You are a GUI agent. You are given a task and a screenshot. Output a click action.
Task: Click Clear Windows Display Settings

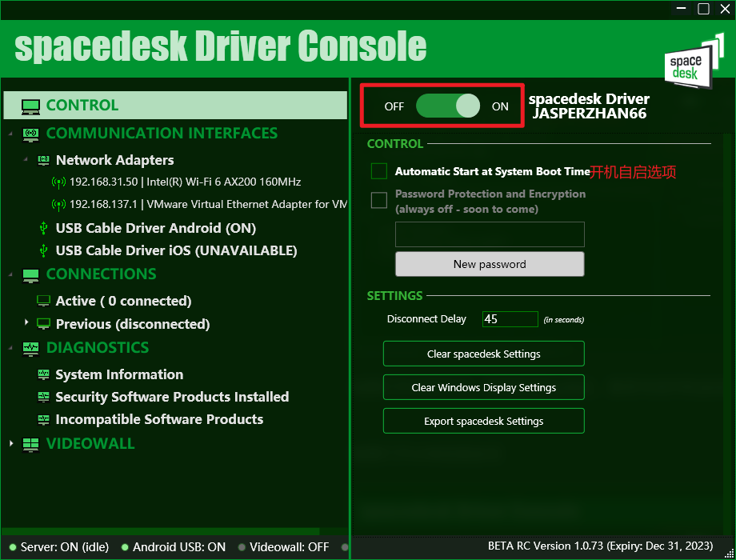coord(483,388)
